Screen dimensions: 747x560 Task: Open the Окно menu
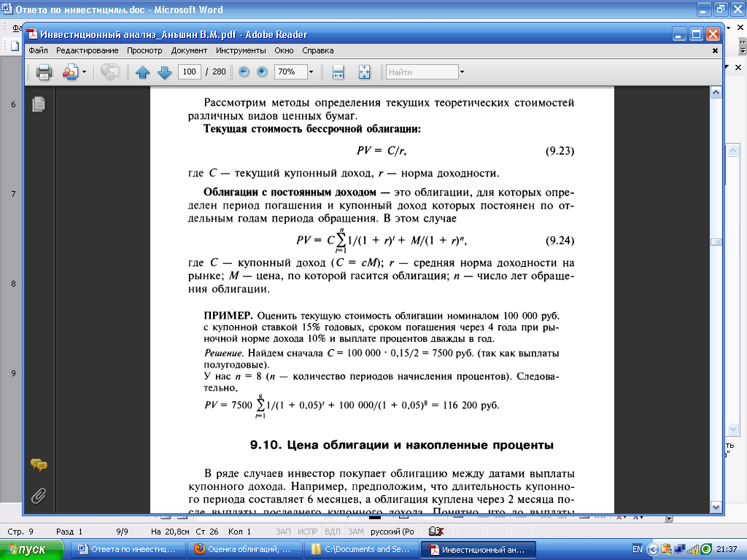284,50
